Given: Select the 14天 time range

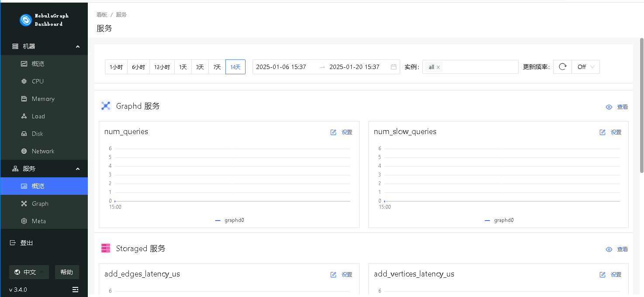Looking at the screenshot, I should point(235,67).
